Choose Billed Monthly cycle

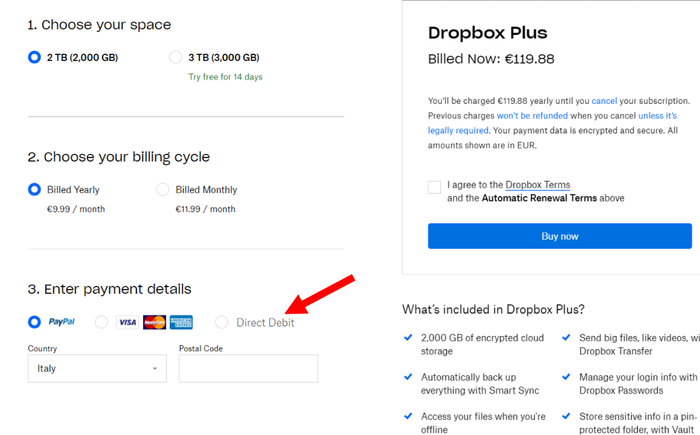coord(163,189)
